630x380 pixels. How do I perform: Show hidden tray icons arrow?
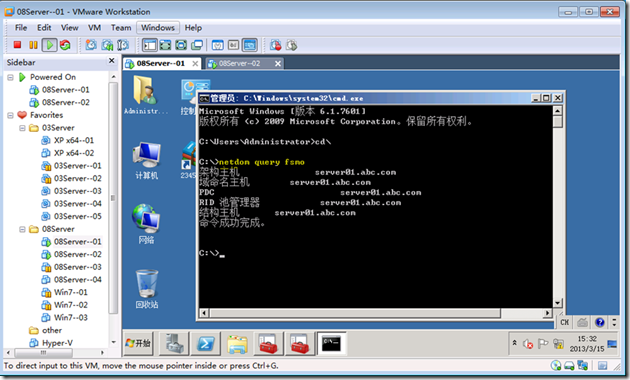tap(515, 343)
